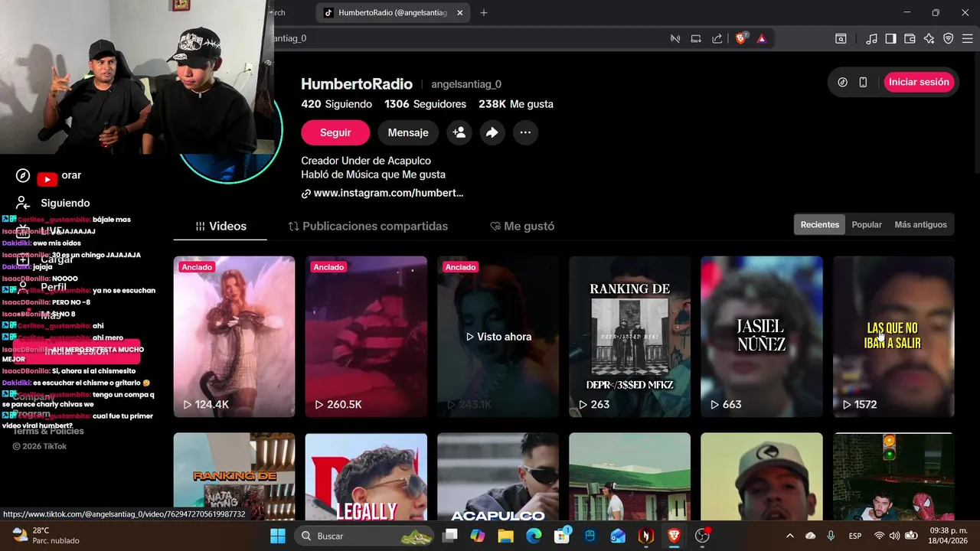This screenshot has width=980, height=551.
Task: Open pinned video with 260.5K views
Action: pos(366,337)
